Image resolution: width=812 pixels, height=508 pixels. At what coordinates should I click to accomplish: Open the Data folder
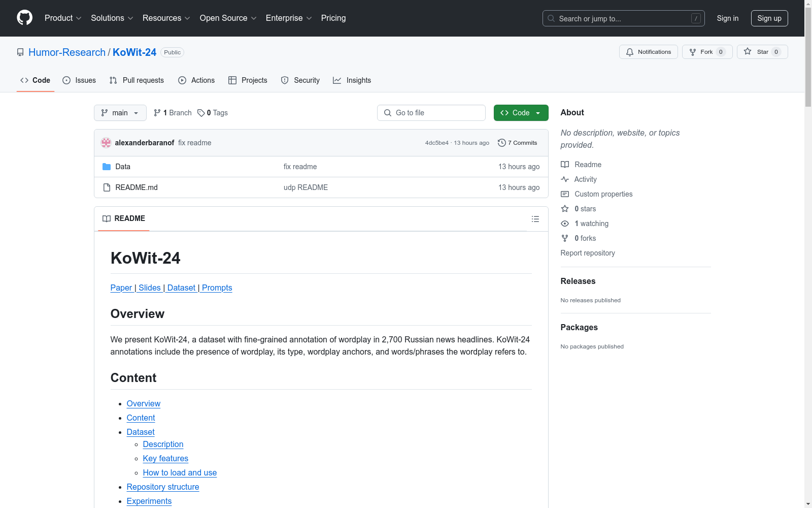point(123,167)
